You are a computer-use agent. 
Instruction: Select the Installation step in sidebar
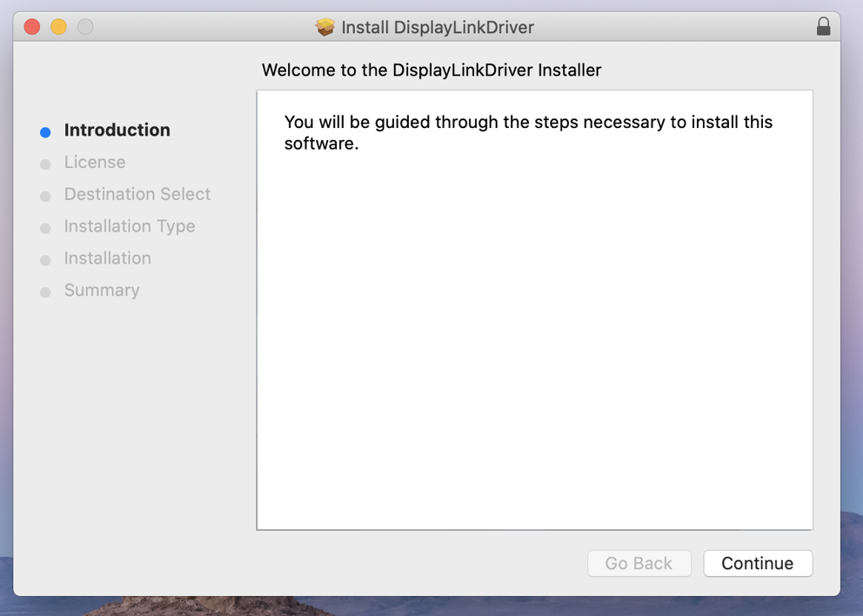pyautogui.click(x=107, y=258)
